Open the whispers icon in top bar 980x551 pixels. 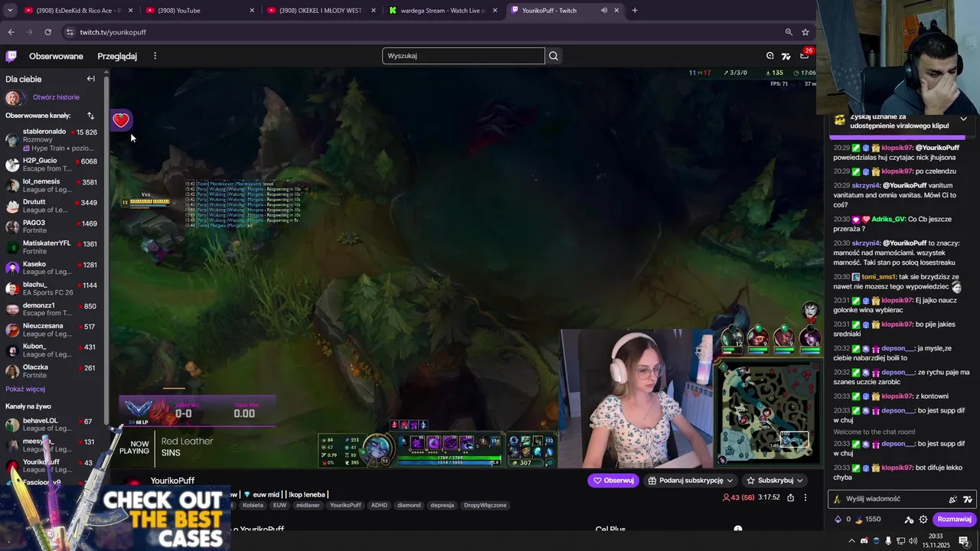[x=770, y=56]
